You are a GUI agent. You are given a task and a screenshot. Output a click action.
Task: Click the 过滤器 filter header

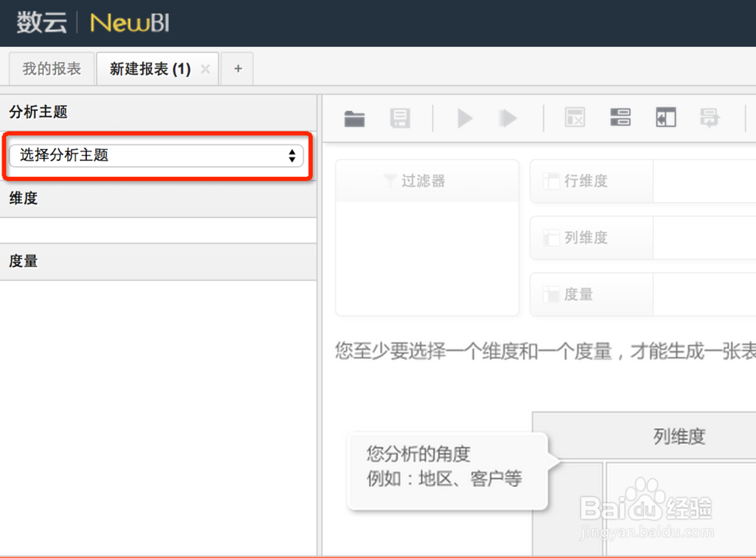(x=427, y=181)
